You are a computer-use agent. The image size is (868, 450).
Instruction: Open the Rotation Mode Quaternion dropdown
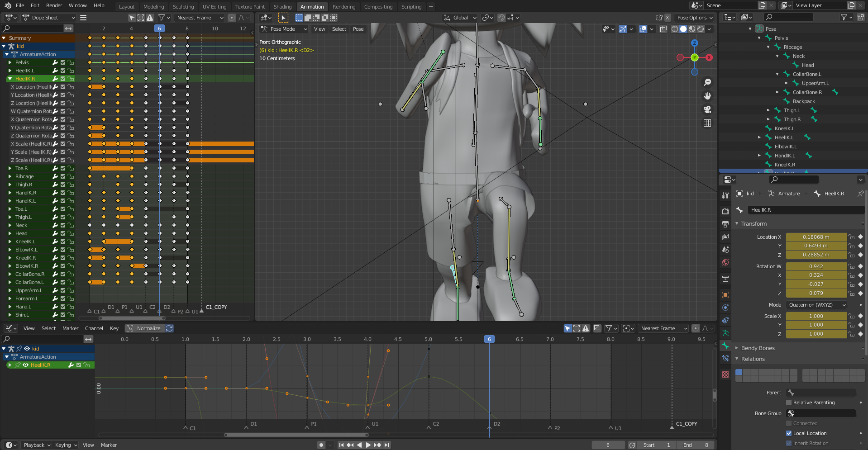tap(816, 305)
